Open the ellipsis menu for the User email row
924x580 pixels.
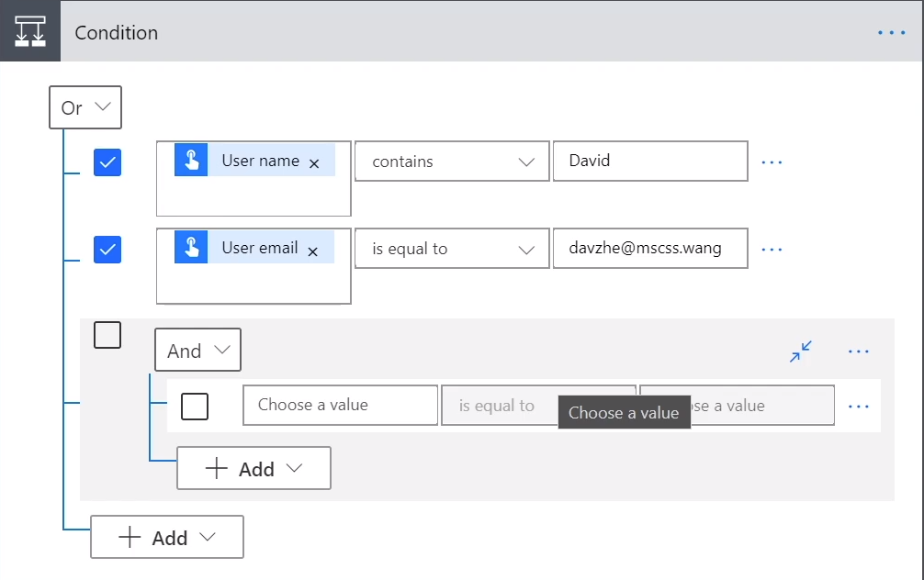772,248
